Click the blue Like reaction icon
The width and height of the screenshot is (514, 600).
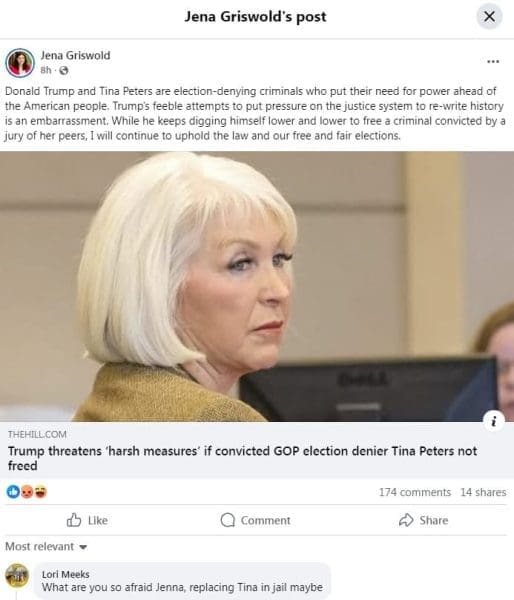tap(13, 491)
